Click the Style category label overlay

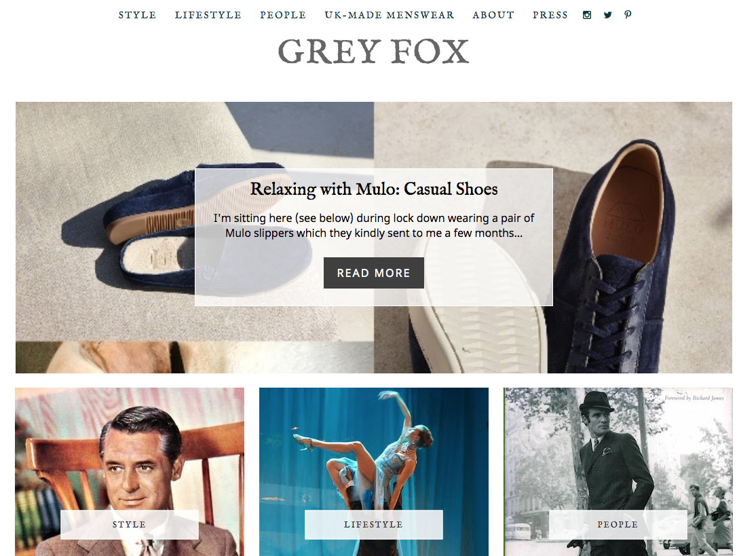[x=129, y=525]
